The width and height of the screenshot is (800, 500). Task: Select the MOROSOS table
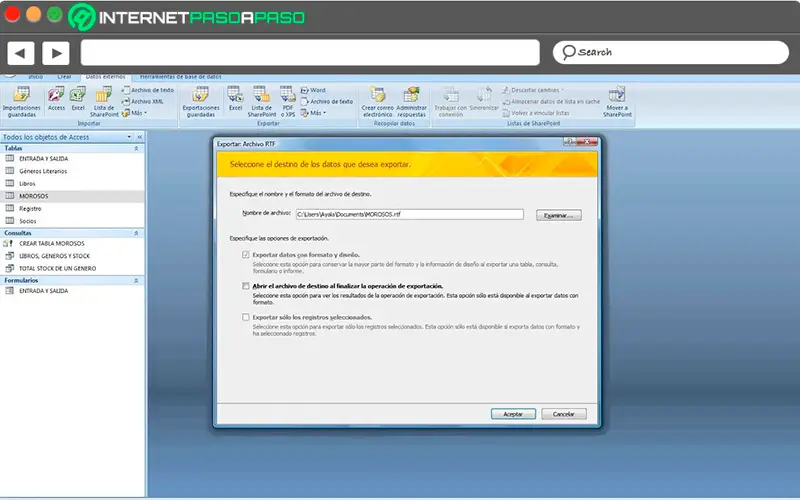coord(72,196)
